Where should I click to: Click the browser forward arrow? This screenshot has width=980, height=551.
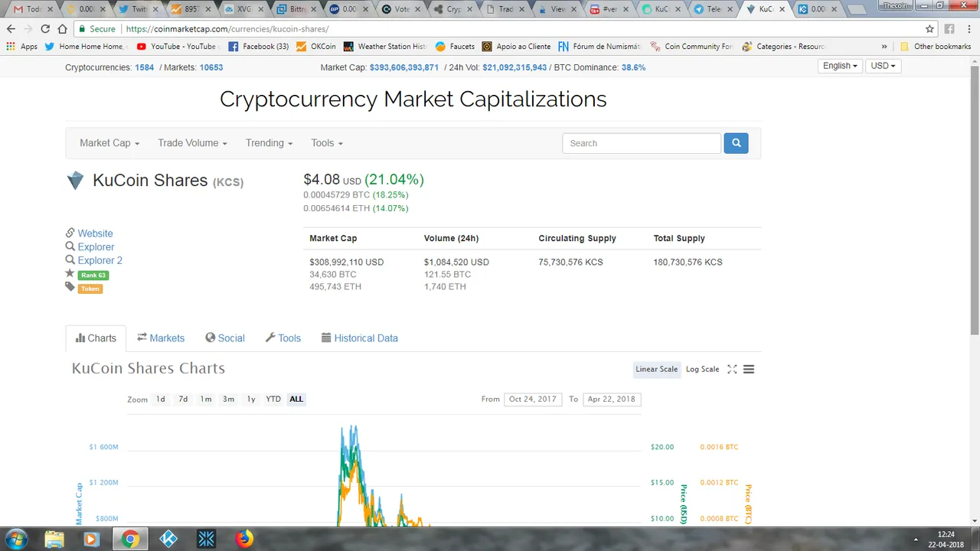pyautogui.click(x=28, y=29)
